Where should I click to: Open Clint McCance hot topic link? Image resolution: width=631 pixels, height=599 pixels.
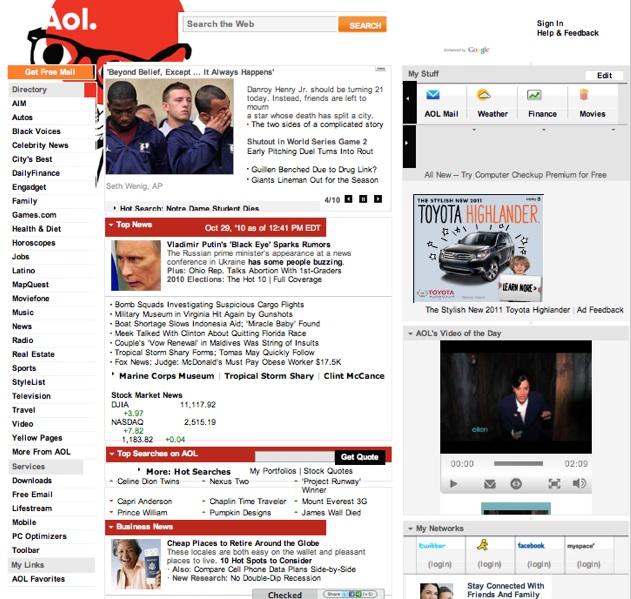click(x=354, y=376)
